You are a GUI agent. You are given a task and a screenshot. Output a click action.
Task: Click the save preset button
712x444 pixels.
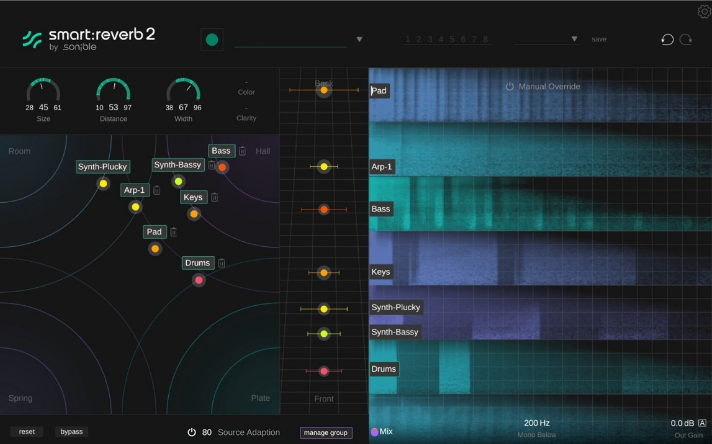tap(599, 39)
